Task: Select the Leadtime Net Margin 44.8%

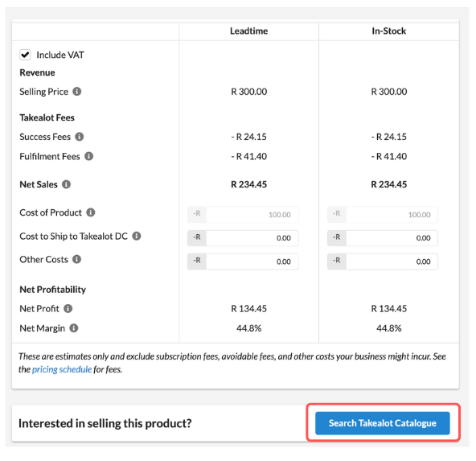Action: pyautogui.click(x=249, y=328)
